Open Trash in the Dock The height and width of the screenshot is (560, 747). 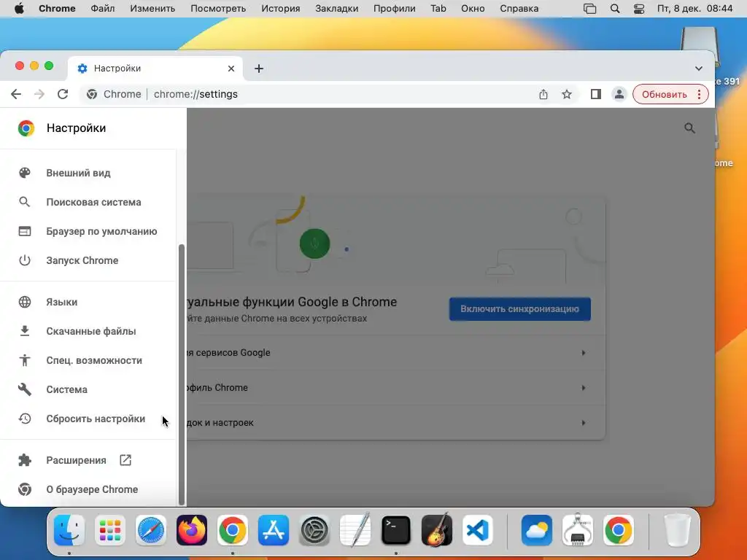click(678, 530)
